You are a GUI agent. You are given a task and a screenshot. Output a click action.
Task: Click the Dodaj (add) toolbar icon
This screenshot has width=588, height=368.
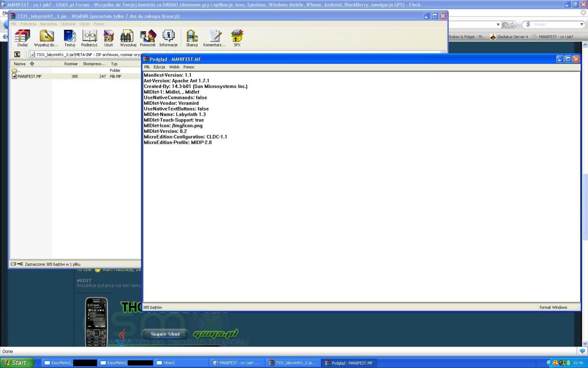pos(22,38)
